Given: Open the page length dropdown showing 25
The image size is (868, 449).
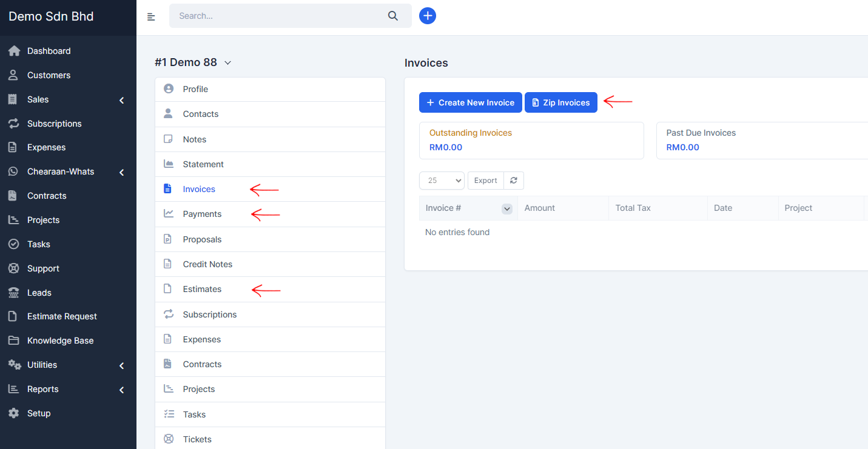Looking at the screenshot, I should [442, 181].
